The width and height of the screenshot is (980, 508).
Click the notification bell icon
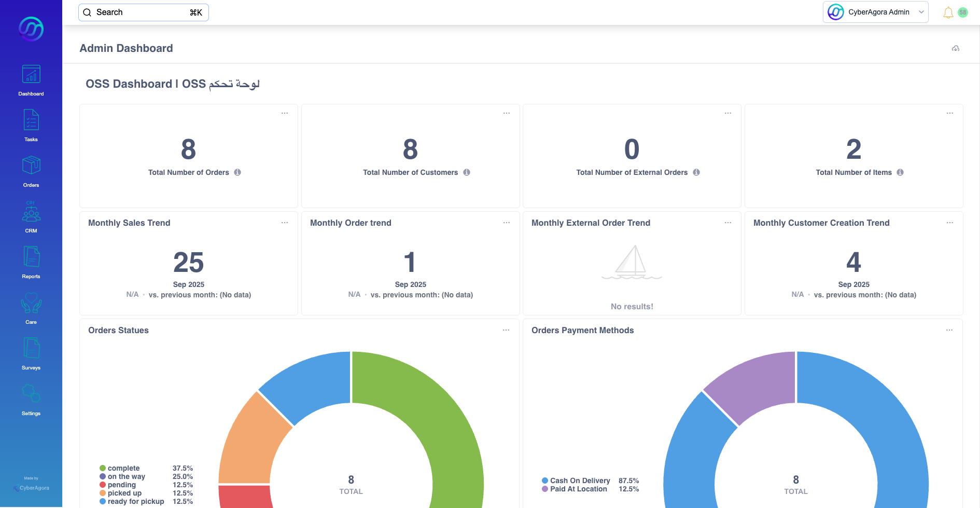948,12
